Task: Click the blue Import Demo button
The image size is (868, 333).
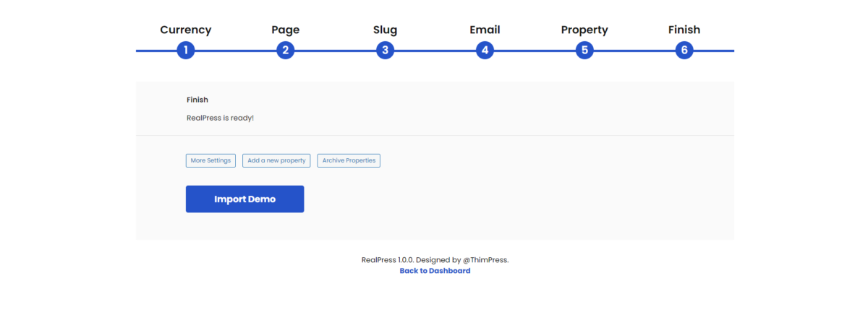Action: [x=244, y=199]
